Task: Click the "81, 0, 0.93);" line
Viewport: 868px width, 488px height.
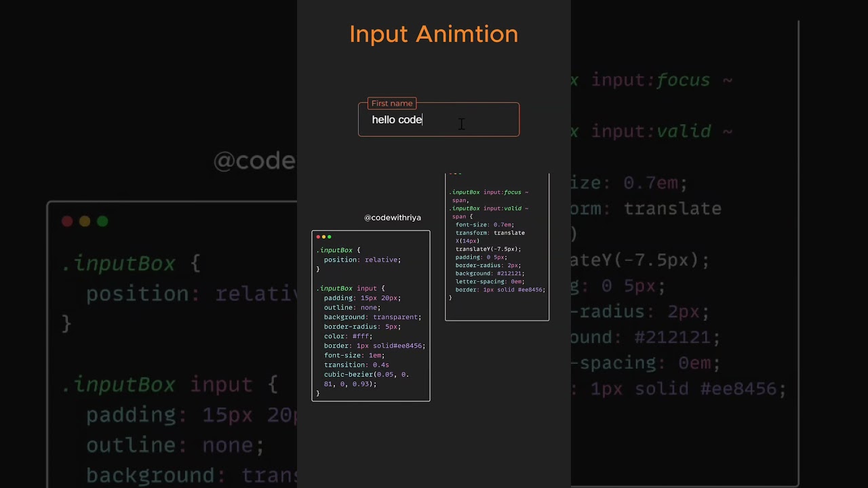Action: pos(350,384)
